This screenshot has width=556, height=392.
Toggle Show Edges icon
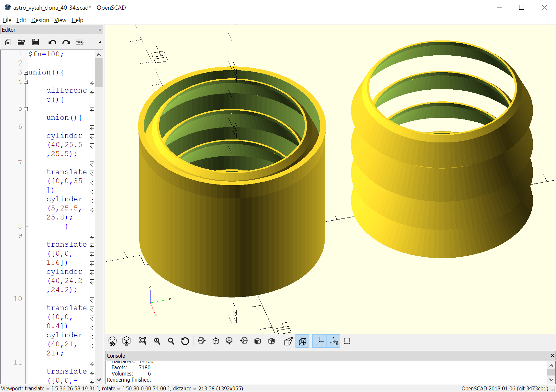347,341
